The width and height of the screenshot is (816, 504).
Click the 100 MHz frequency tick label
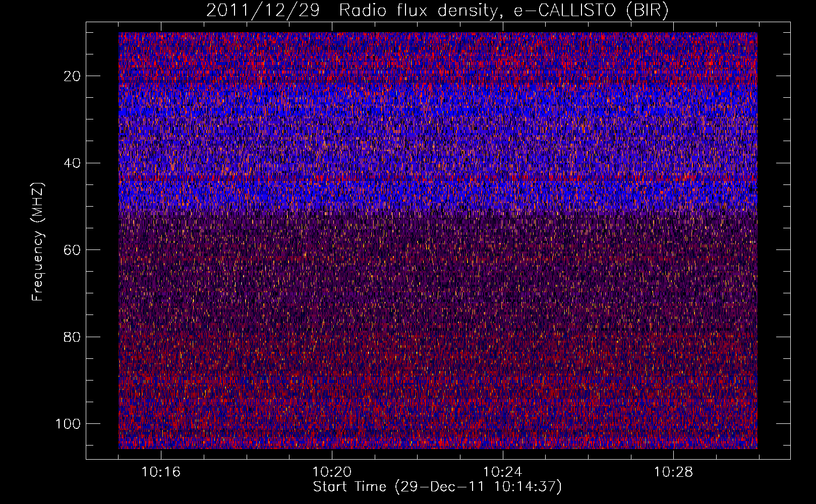[69, 424]
